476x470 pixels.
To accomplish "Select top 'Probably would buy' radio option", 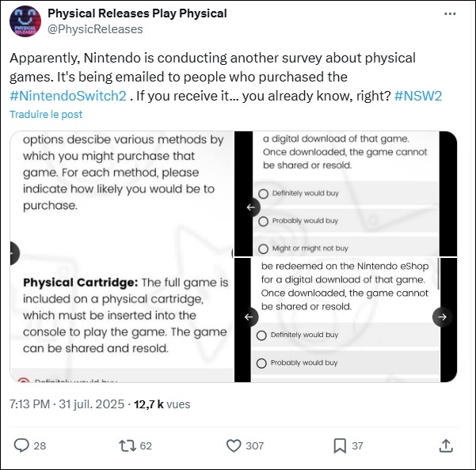I will 263,221.
